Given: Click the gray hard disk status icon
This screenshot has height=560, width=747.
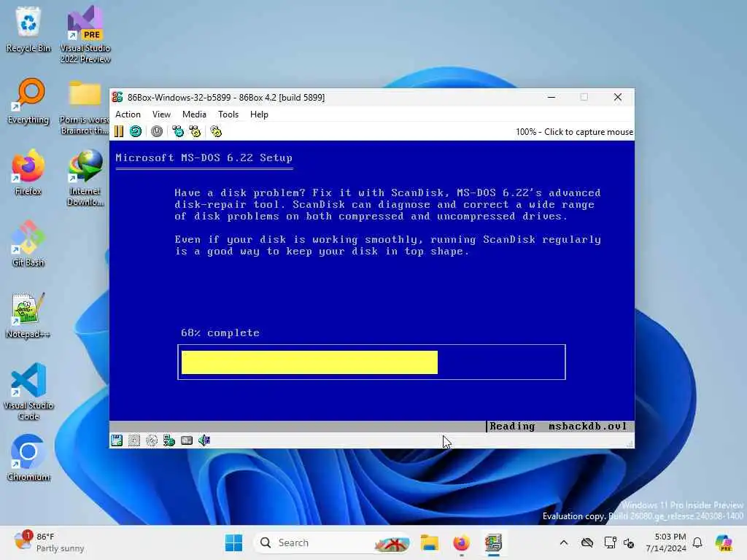Looking at the screenshot, I should click(187, 440).
